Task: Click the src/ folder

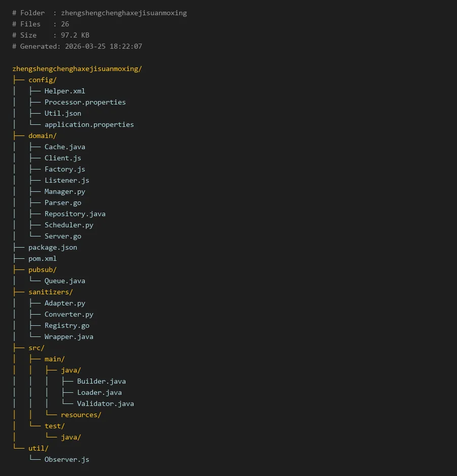Action: click(36, 348)
